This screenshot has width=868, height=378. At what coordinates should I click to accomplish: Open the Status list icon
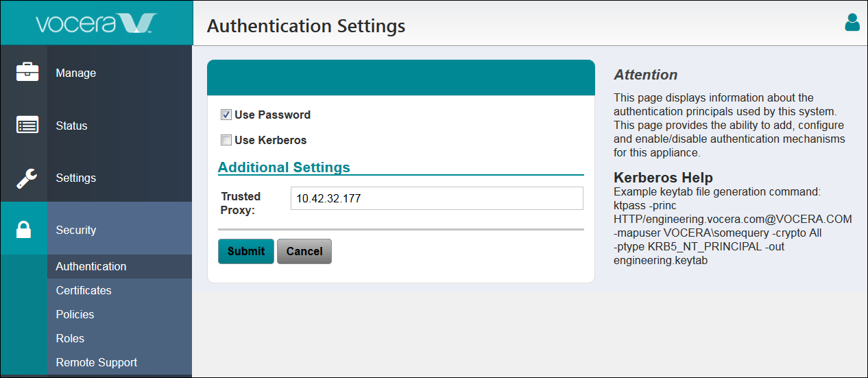pos(27,126)
